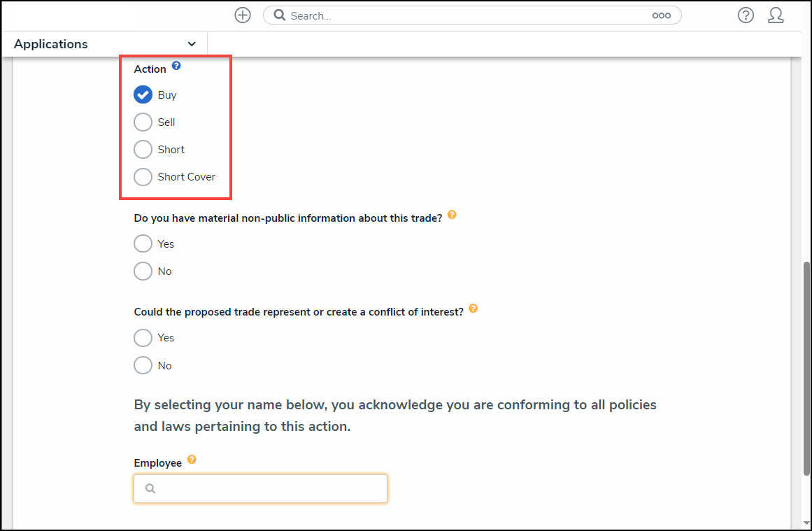Screen dimensions: 812x531
Task: Select Yes for conflict of interest
Action: (x=143, y=337)
